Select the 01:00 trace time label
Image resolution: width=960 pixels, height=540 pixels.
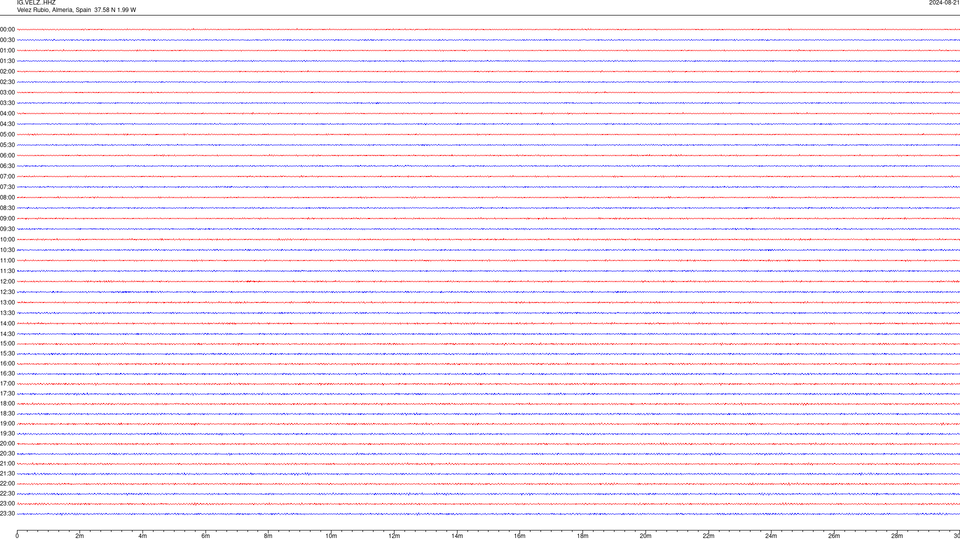click(x=7, y=50)
